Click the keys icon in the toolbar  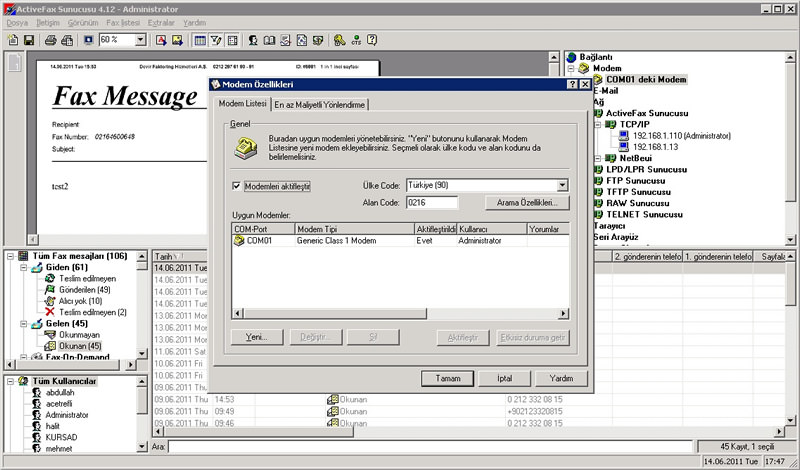tap(339, 40)
